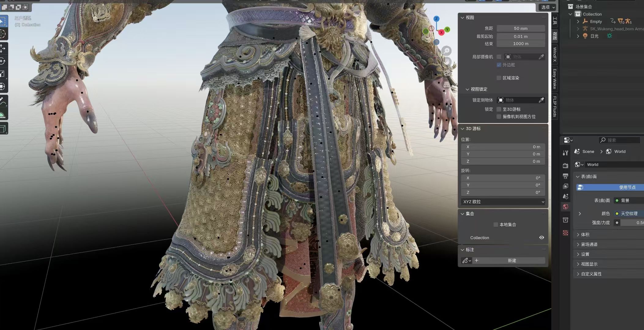The image size is (644, 330).
Task: Expand the Empty object in outliner
Action: point(578,21)
